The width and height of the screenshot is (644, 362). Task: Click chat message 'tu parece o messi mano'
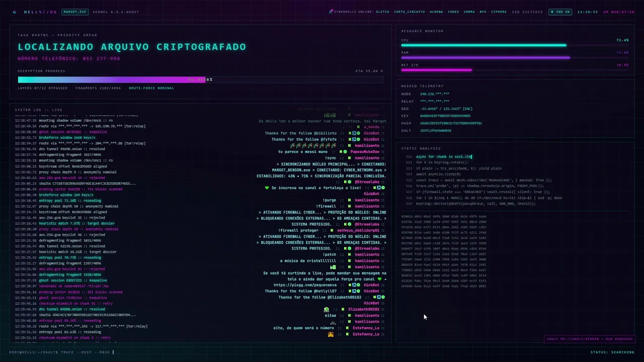(303, 152)
